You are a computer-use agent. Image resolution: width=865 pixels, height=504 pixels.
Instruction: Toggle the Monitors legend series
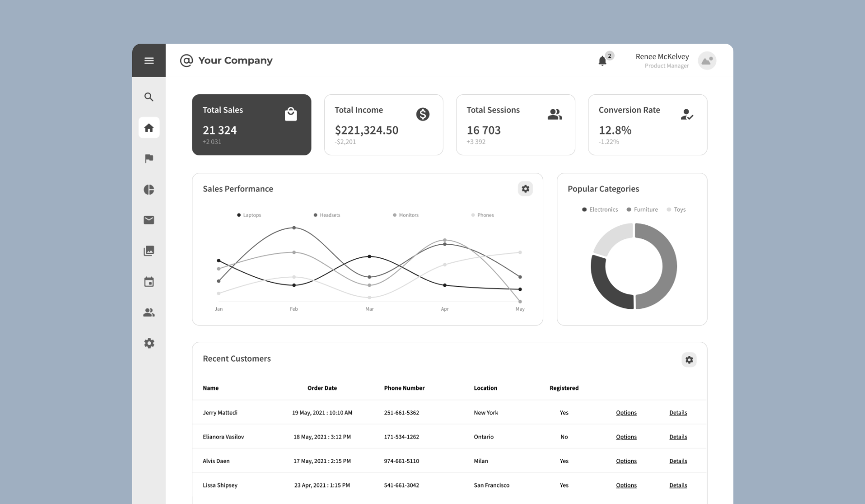tap(405, 215)
